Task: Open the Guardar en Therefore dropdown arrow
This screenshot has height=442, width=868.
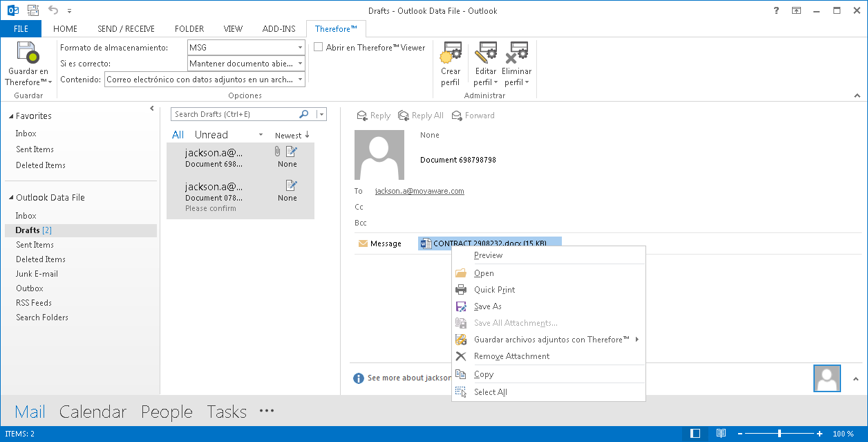Action: (50, 82)
